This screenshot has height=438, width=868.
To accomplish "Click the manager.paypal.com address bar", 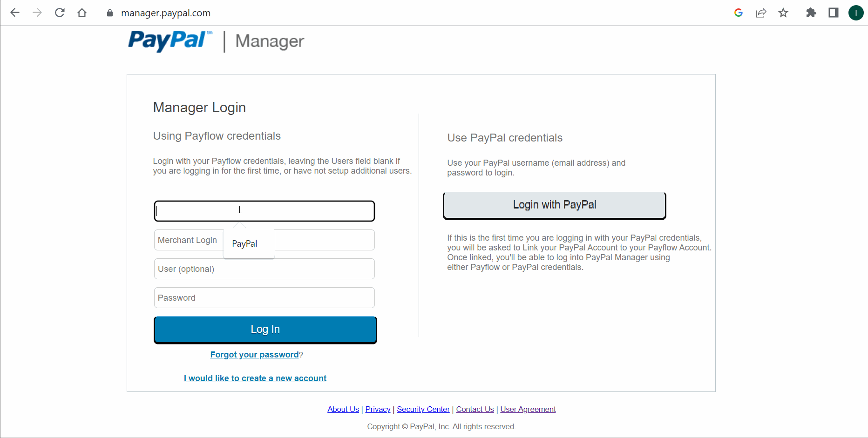I will coord(166,13).
